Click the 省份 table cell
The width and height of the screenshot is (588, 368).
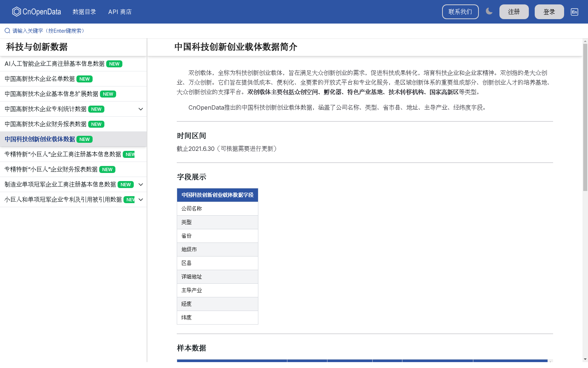(218, 236)
